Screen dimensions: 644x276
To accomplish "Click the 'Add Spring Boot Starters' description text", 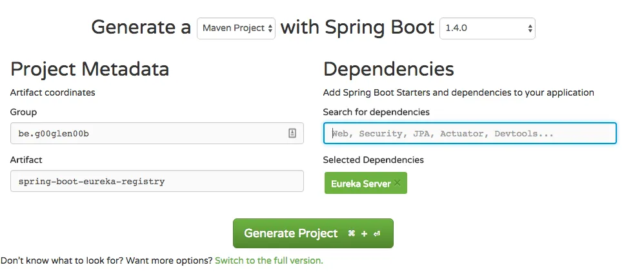I will (x=458, y=92).
